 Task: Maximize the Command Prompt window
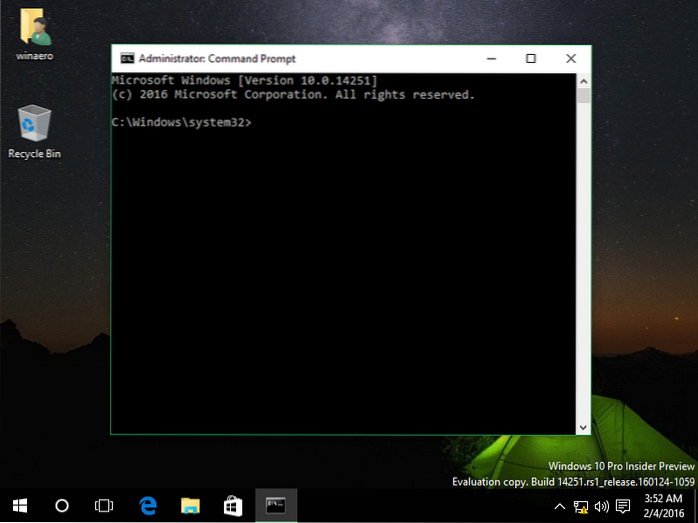tap(530, 59)
